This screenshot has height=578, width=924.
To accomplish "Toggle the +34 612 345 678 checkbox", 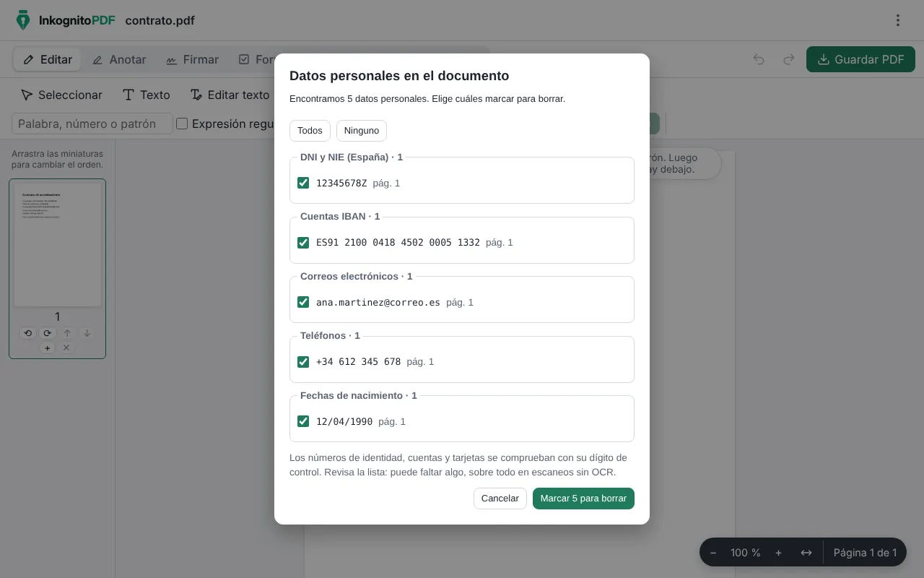I will pyautogui.click(x=303, y=362).
